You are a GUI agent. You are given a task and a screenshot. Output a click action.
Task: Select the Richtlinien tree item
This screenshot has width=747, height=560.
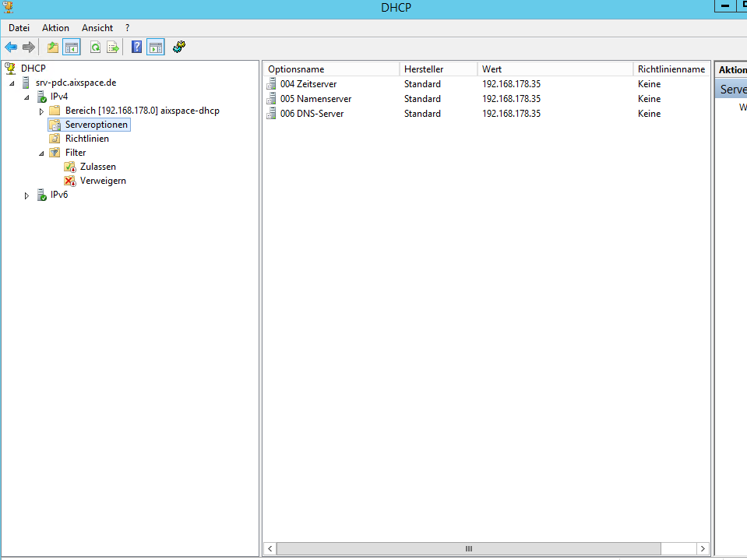pos(87,139)
